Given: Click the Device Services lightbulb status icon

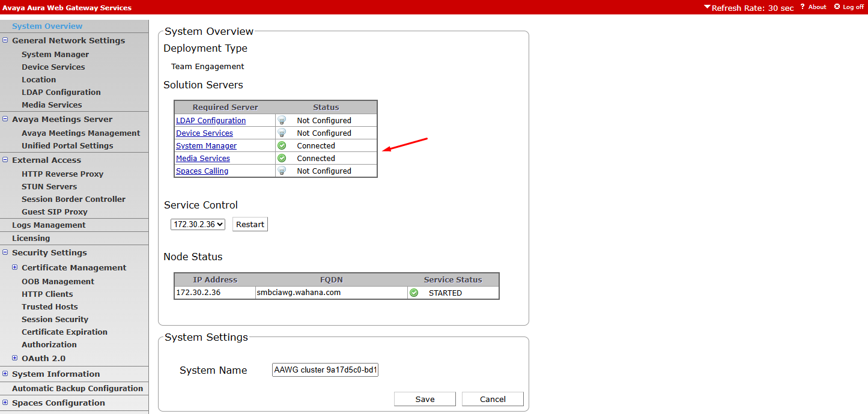Looking at the screenshot, I should coord(282,133).
